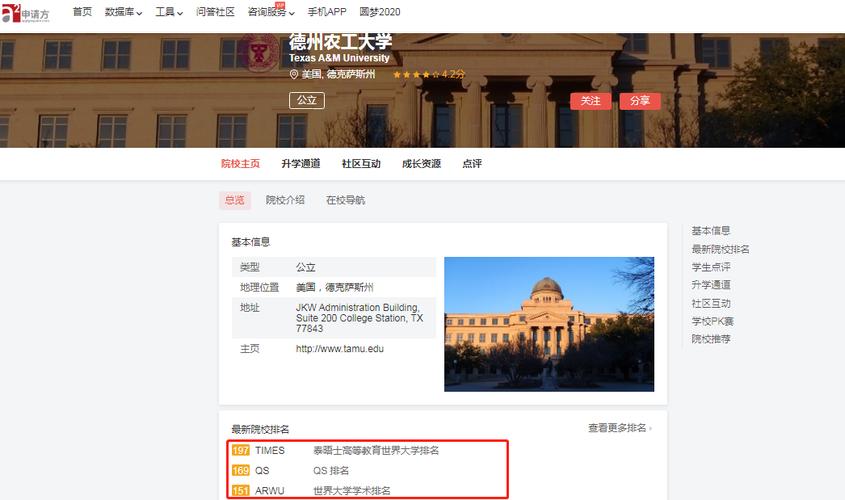845x500 pixels.
Task: Click the location pin icon beside 美国, 德克萨斯州
Action: coord(294,74)
